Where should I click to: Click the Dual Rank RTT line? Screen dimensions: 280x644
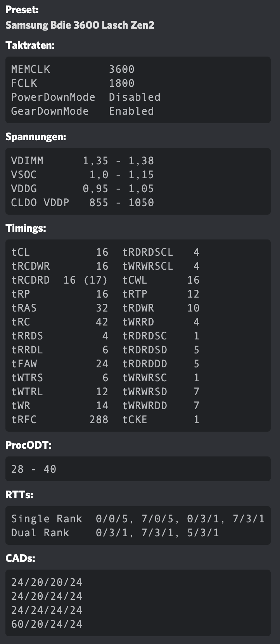click(x=115, y=533)
